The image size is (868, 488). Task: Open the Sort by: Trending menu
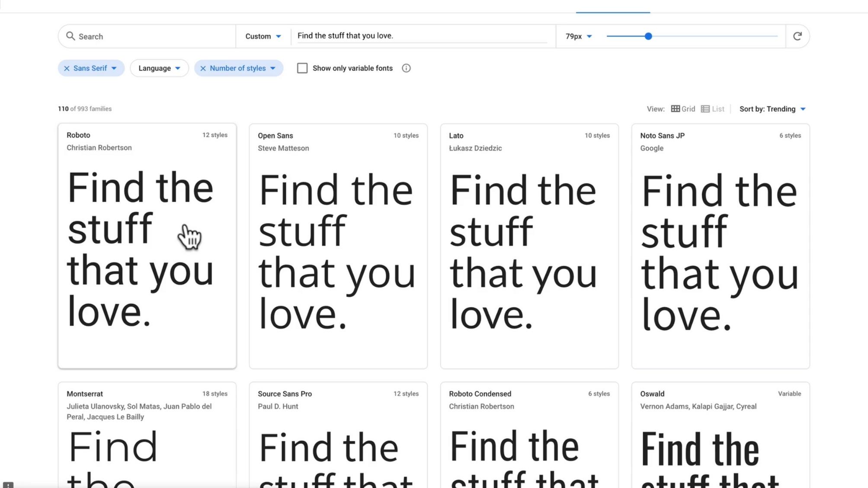tap(772, 109)
